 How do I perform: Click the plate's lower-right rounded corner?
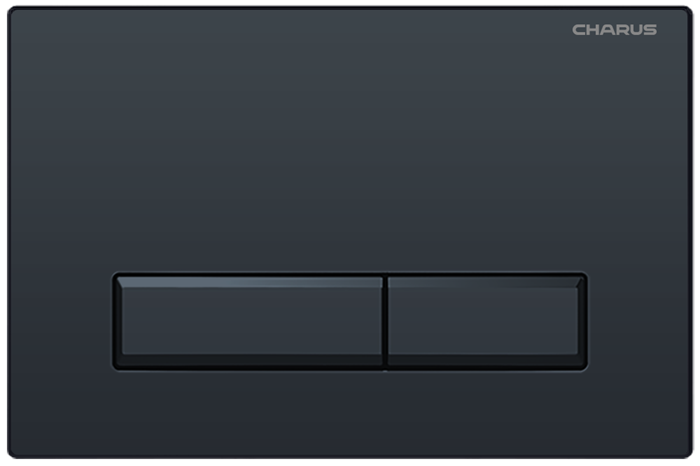point(685,451)
